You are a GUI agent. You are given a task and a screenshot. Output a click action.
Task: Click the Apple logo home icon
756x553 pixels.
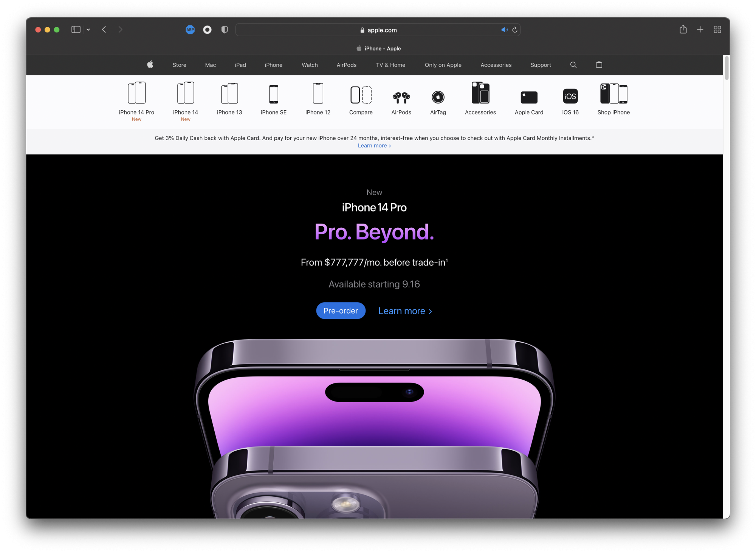tap(150, 65)
